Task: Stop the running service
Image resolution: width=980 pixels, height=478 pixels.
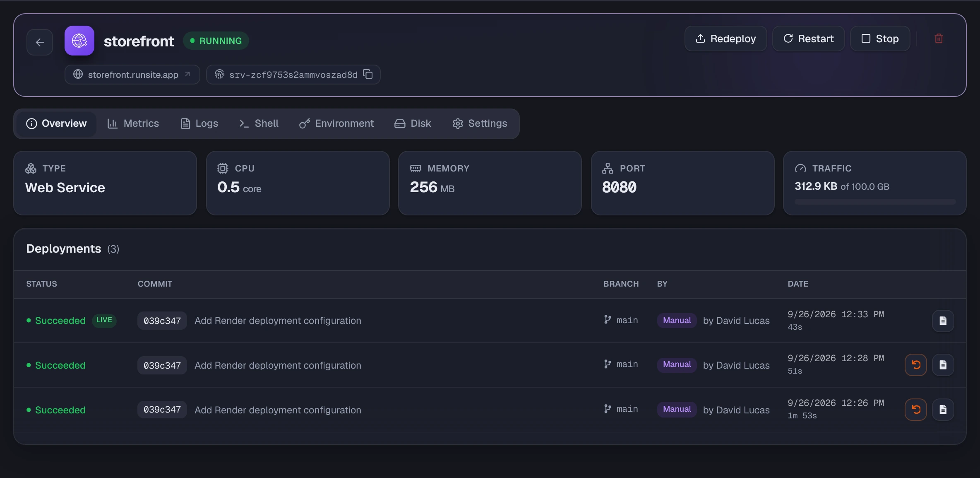Action: point(880,39)
